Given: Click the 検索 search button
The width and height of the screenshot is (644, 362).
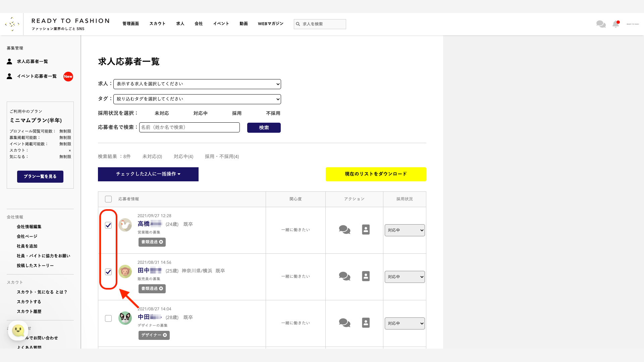Looking at the screenshot, I should 264,128.
